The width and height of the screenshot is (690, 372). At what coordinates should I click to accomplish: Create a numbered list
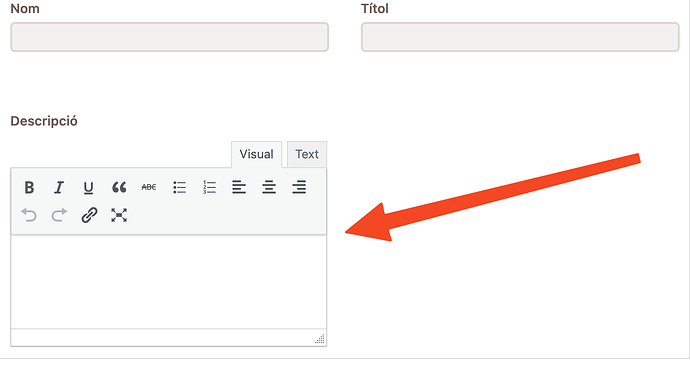(x=209, y=188)
